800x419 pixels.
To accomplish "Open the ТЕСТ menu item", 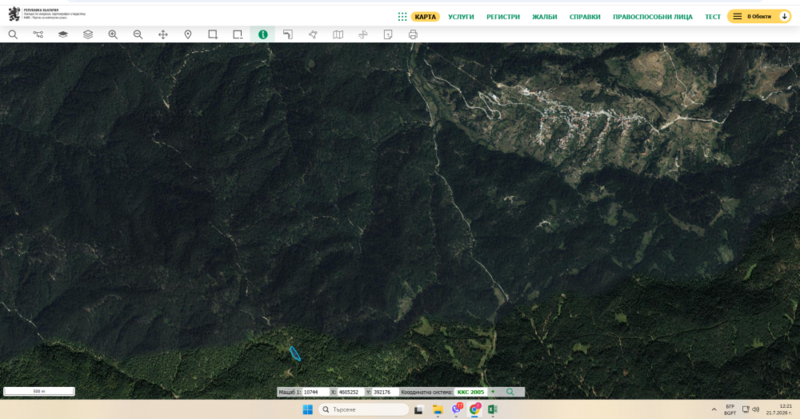I will pyautogui.click(x=712, y=17).
